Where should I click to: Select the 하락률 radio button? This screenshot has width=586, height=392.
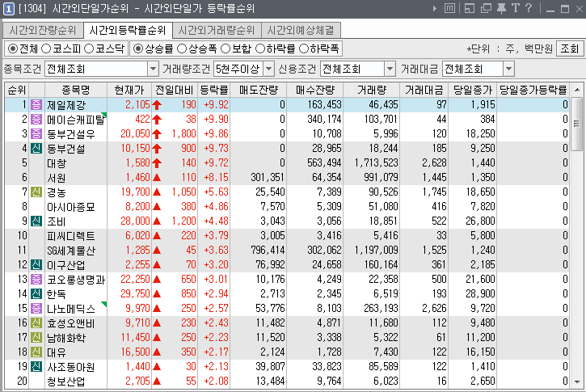click(260, 48)
